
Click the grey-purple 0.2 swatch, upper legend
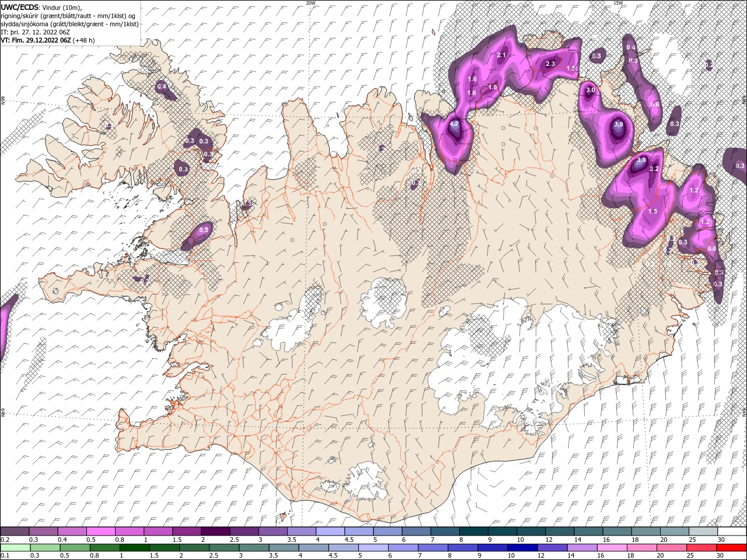pos(15,531)
